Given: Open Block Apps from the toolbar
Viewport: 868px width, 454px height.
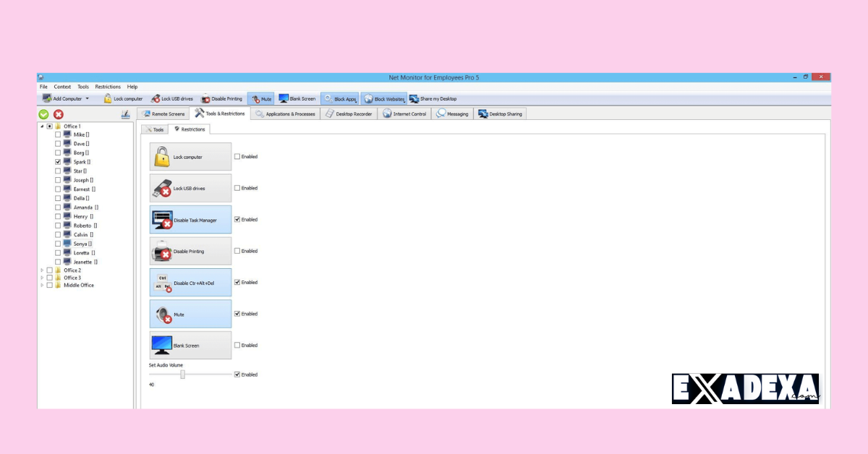Looking at the screenshot, I should (339, 98).
